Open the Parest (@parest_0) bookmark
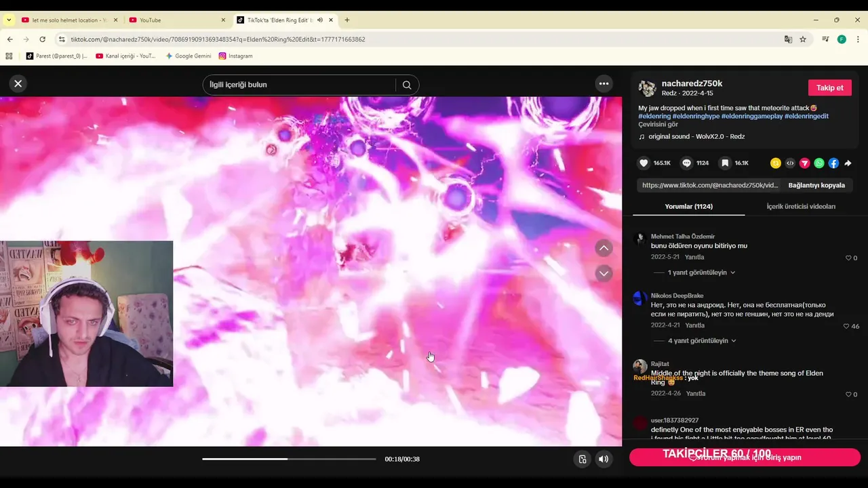The image size is (868, 488). (57, 56)
